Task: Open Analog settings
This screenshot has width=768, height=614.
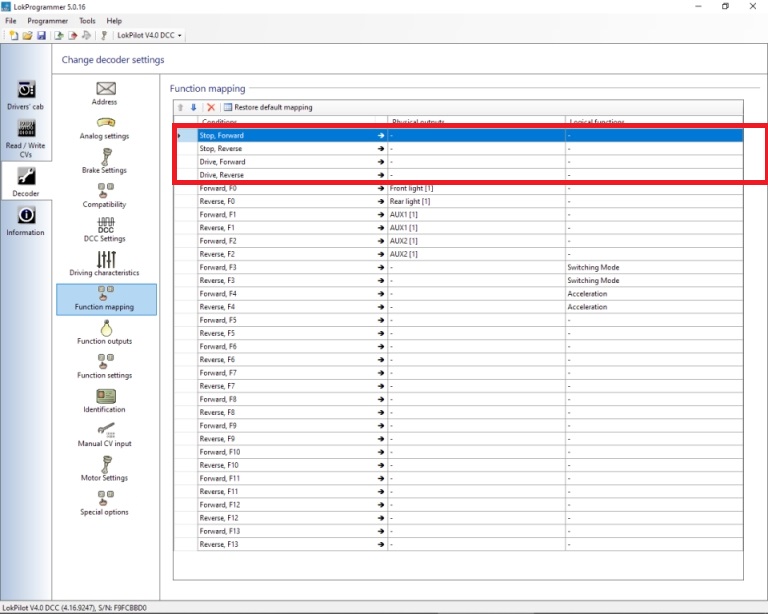Action: [105, 128]
